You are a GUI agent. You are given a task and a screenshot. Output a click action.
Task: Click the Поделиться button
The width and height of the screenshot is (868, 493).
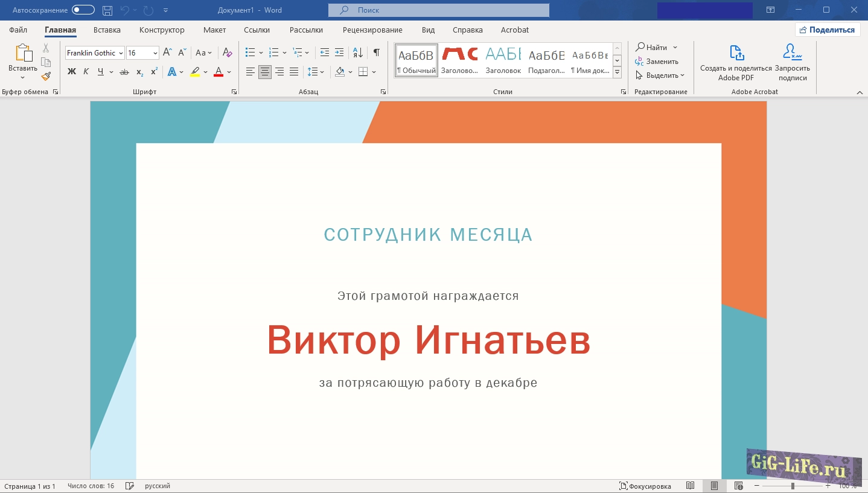click(x=827, y=30)
